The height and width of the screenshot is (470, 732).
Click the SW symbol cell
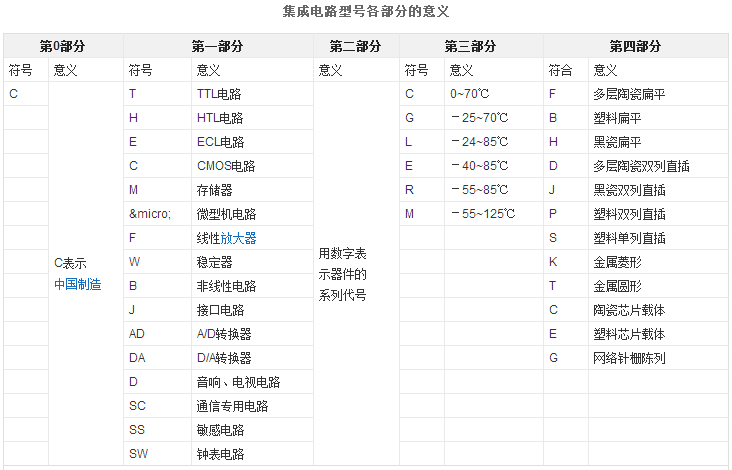[x=157, y=454]
